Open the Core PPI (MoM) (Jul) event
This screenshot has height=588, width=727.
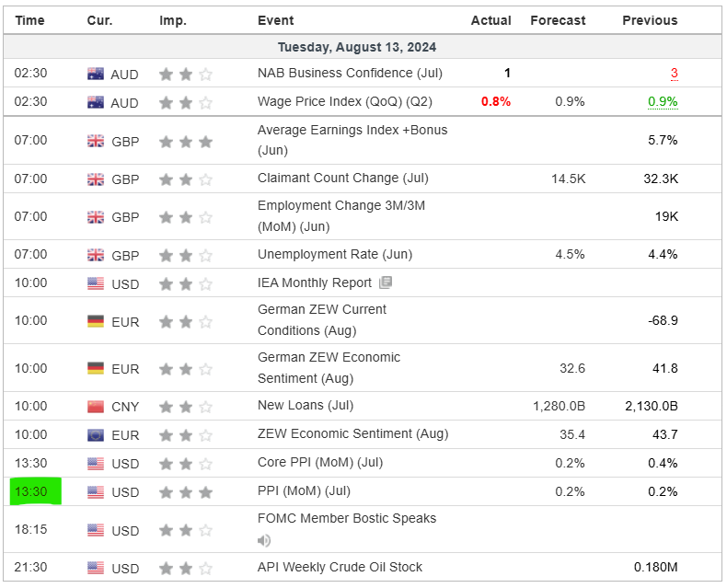click(319, 463)
